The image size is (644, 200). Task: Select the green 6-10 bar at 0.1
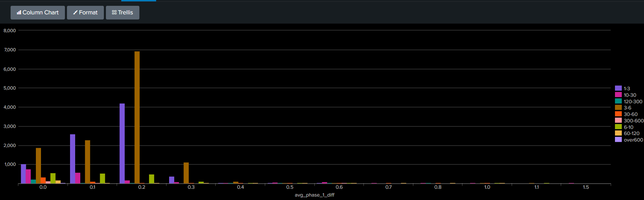click(102, 178)
